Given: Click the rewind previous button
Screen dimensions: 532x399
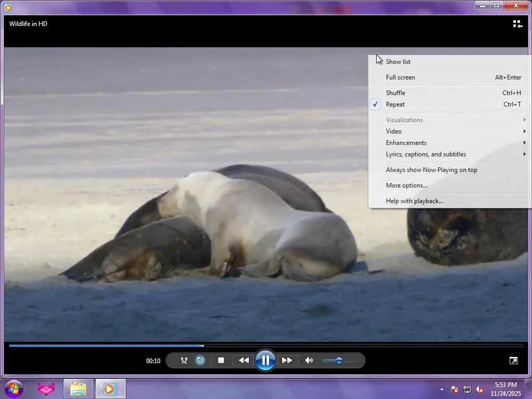Looking at the screenshot, I should 243,360.
